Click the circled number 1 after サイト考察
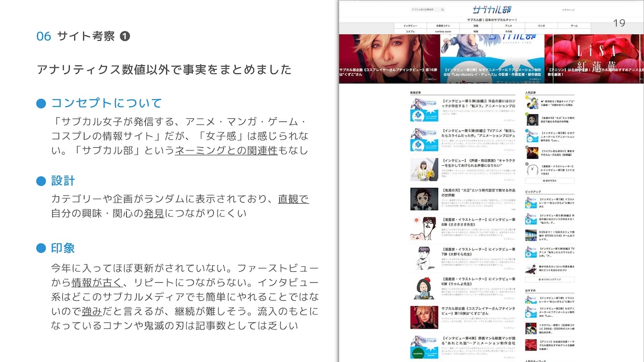 tap(125, 36)
